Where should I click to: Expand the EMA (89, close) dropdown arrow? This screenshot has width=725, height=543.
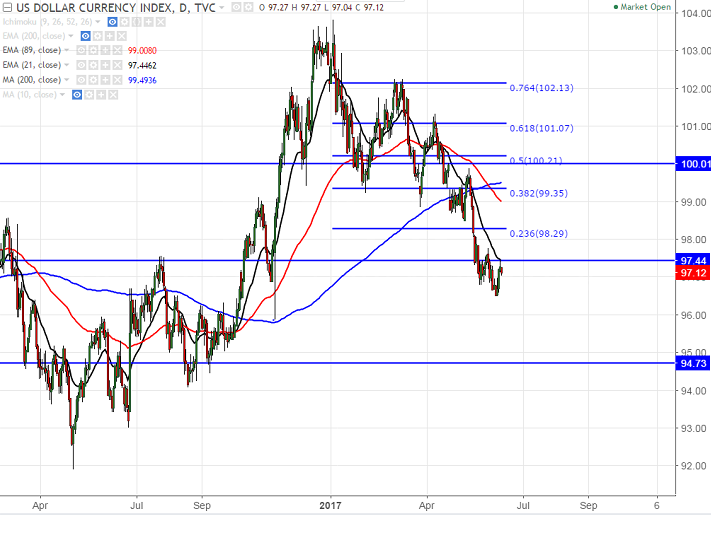point(67,50)
